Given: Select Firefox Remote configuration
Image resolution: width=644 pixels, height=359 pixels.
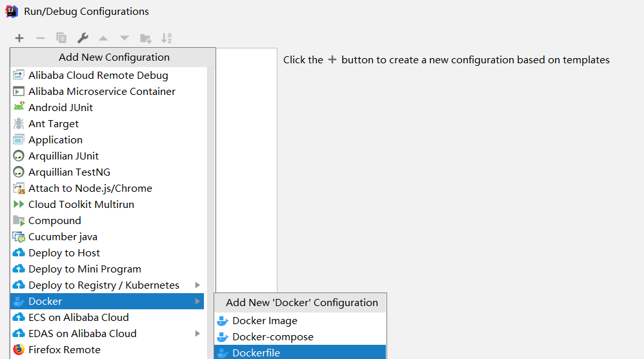Looking at the screenshot, I should click(107, 349).
